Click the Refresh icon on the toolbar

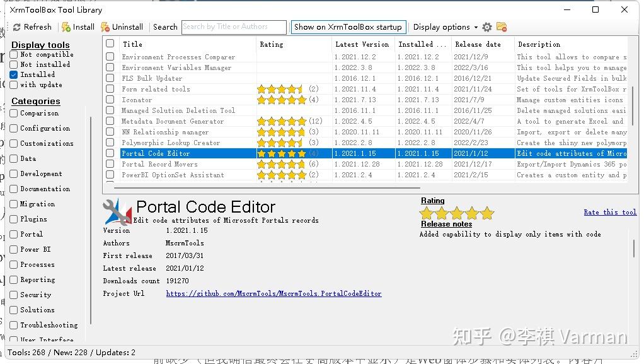18,26
